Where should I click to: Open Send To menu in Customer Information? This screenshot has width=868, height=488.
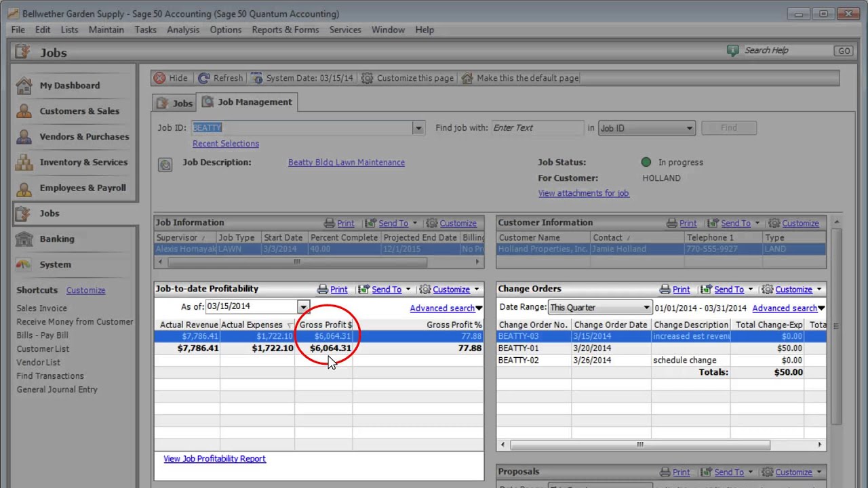click(x=734, y=223)
